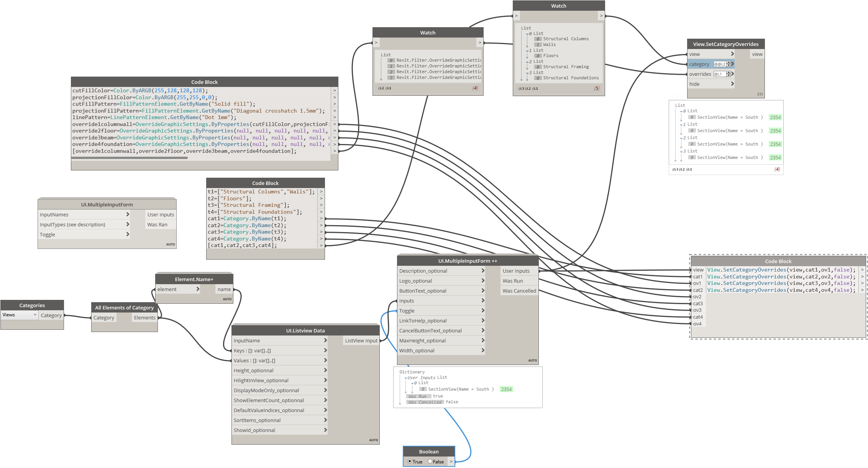Collapse the 0 List holding Structural Columns
The image size is (868, 468).
pos(527,34)
